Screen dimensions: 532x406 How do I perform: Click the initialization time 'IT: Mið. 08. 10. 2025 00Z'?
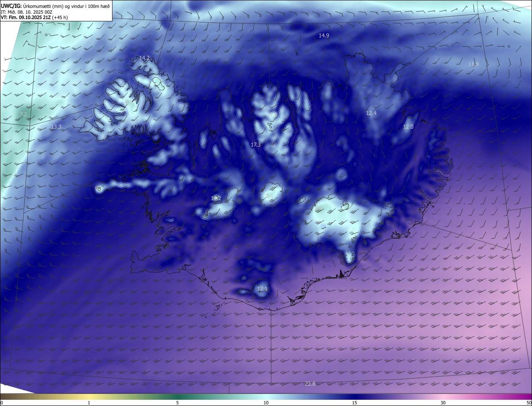(26, 12)
